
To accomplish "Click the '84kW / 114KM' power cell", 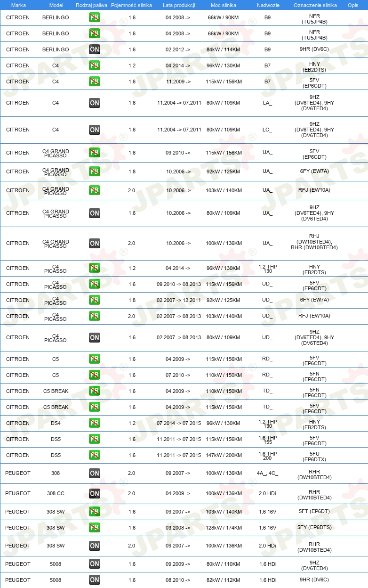I will coord(224,49).
